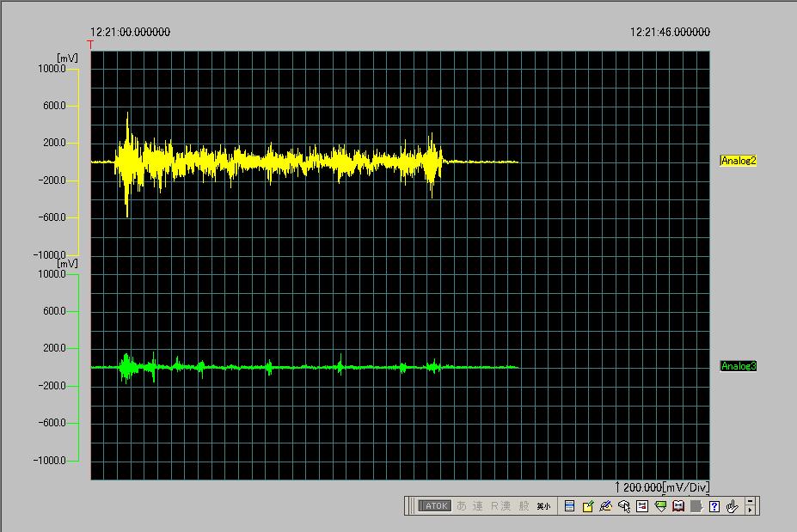797x532 pixels.
Task: Click the red T trigger marker
Action: [x=90, y=45]
